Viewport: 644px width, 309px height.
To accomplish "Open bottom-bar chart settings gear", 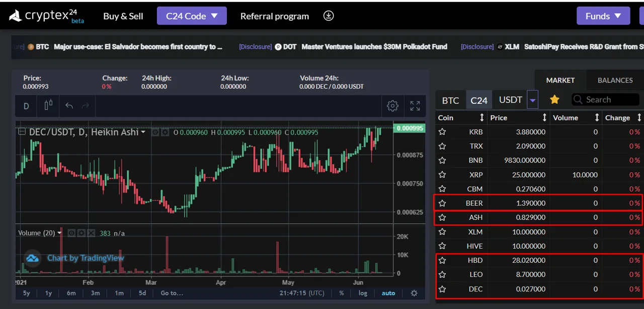I will click(414, 293).
